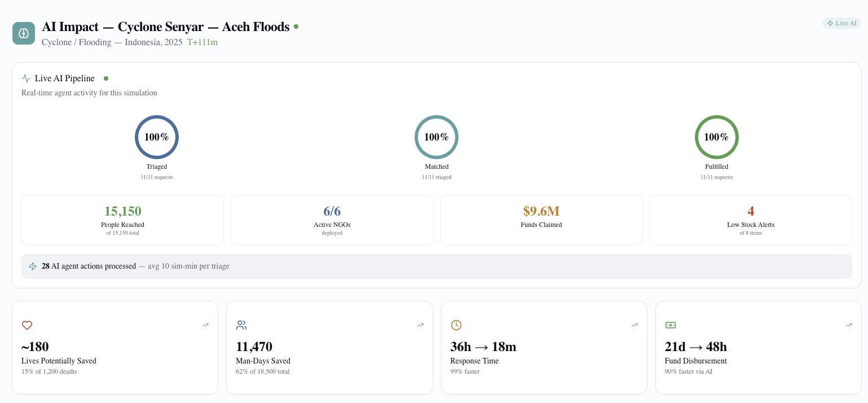The image size is (868, 403).
Task: Select the Triaged 100% progress ring
Action: [157, 137]
